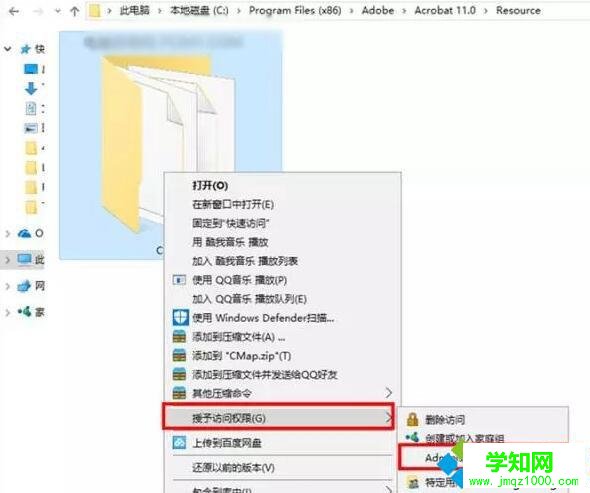Open Desktop in the sidebar

(31, 69)
